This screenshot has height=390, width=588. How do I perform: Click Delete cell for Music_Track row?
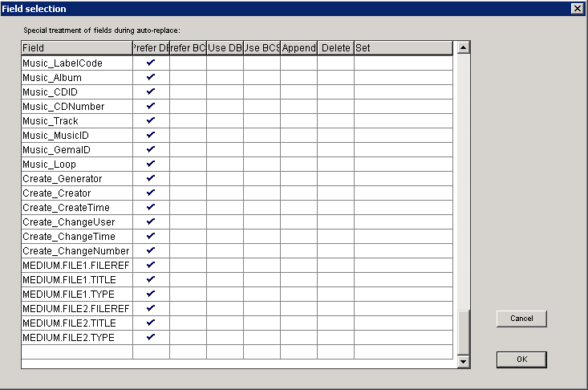click(335, 120)
